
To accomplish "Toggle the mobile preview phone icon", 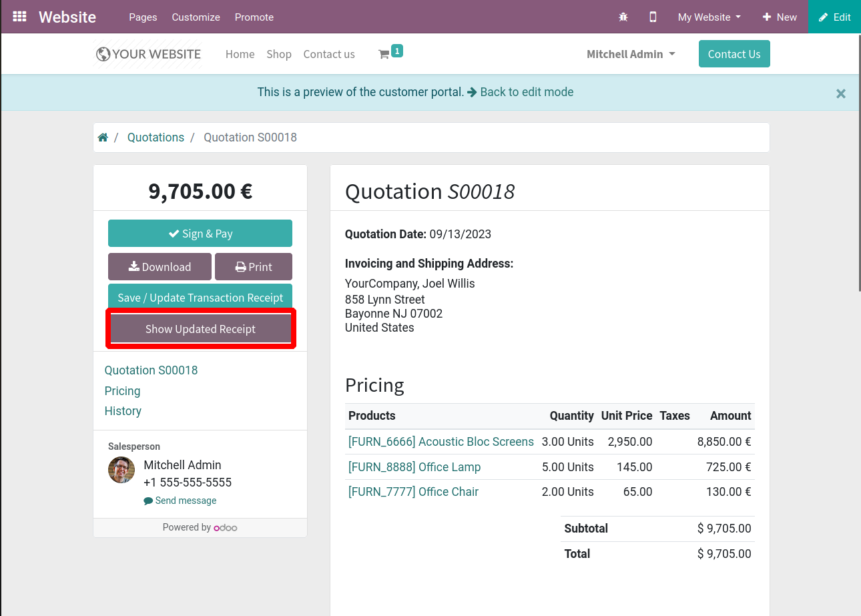I will 653,17.
